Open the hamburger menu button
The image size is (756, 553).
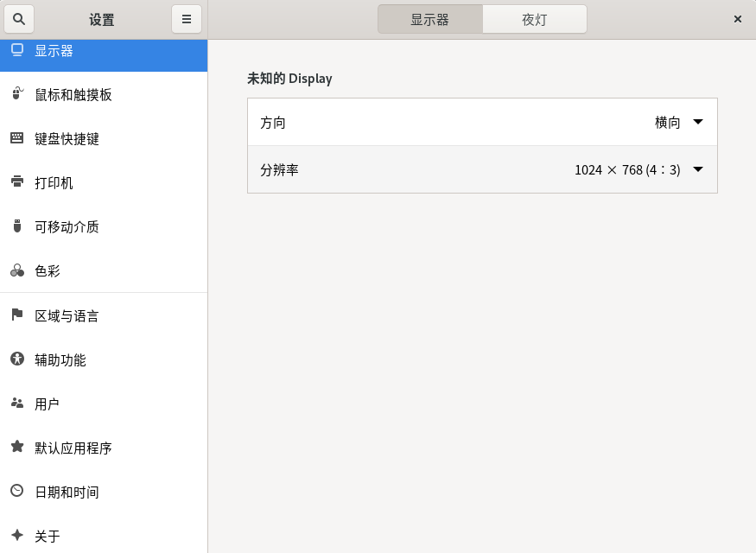pyautogui.click(x=186, y=19)
